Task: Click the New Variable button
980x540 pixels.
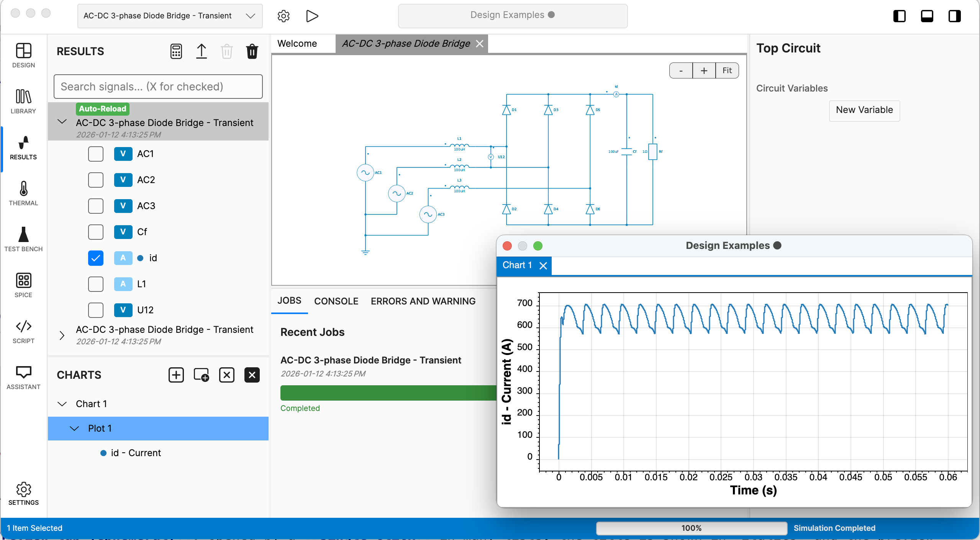Action: click(x=864, y=110)
